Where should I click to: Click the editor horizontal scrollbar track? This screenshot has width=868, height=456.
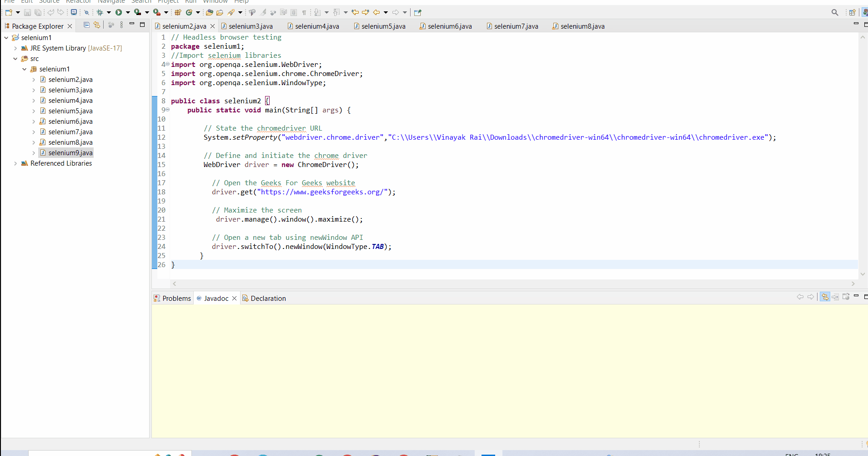(514, 284)
